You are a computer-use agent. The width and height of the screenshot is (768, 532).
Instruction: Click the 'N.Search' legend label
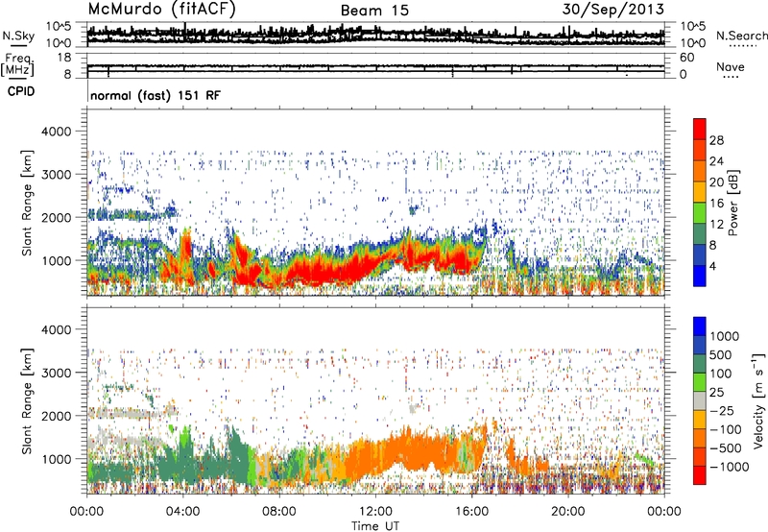tap(741, 36)
